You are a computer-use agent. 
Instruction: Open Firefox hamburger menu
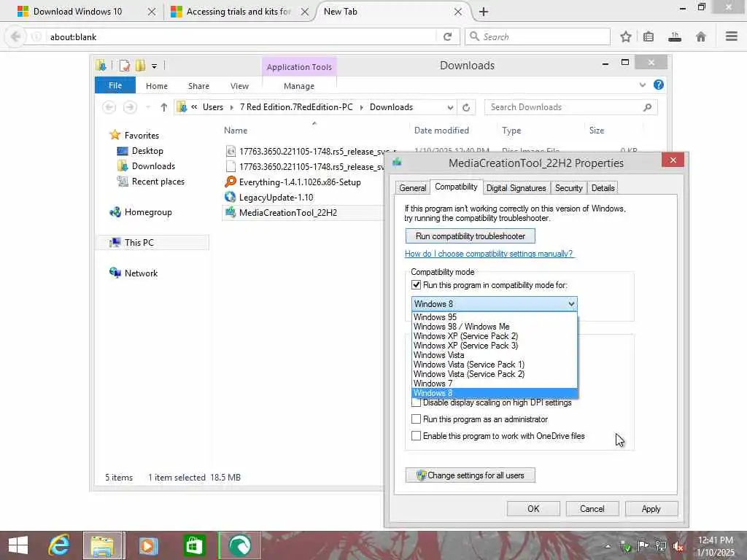pos(731,36)
